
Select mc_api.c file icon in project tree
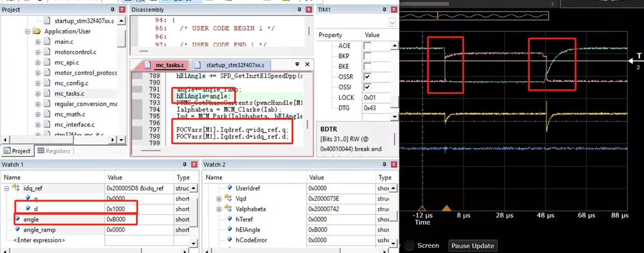[x=48, y=62]
